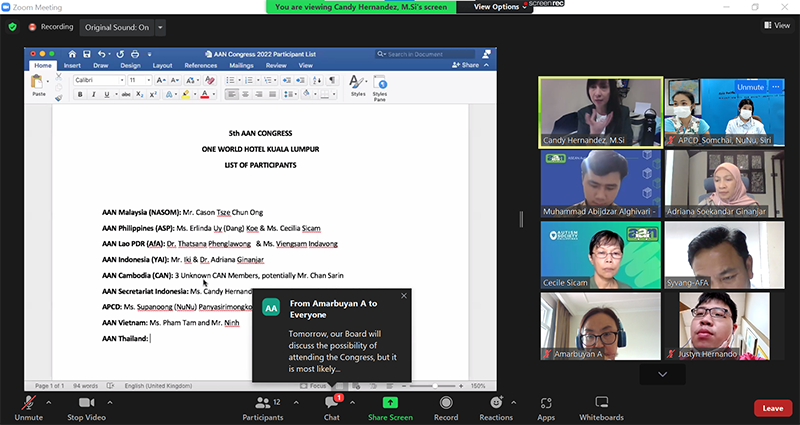Open the Review ribbon tab
The width and height of the screenshot is (800, 425).
276,65
